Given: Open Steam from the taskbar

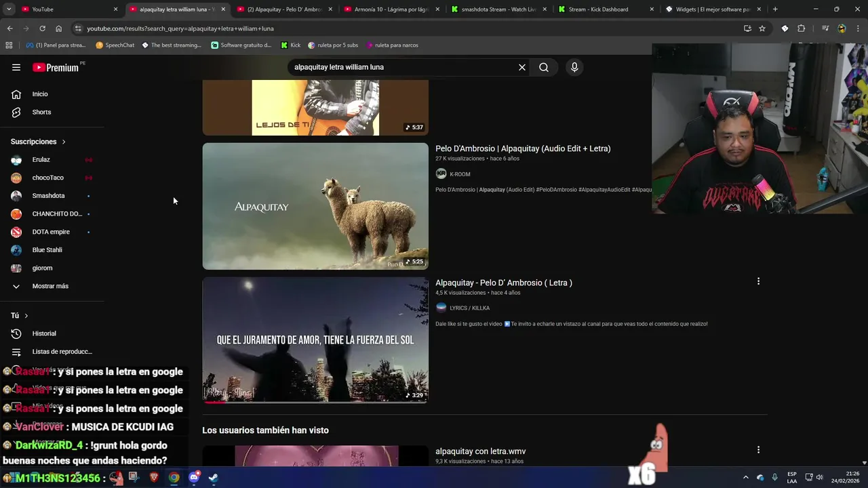Looking at the screenshot, I should coord(213,478).
